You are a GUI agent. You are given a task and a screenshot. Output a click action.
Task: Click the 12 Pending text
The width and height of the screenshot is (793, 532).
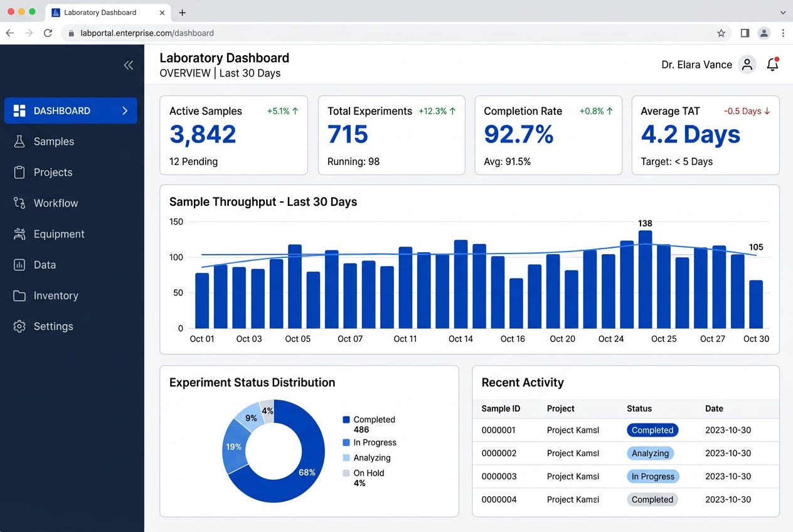(x=193, y=162)
